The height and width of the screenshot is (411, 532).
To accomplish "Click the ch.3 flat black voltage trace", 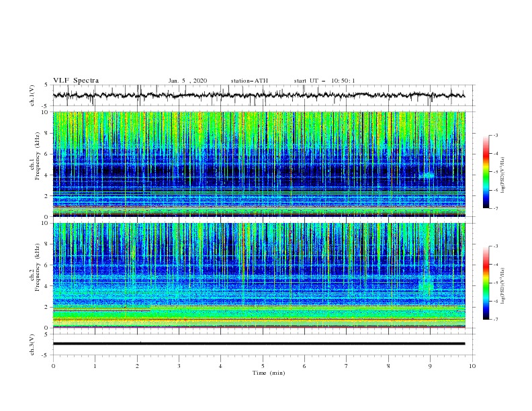I will [259, 344].
